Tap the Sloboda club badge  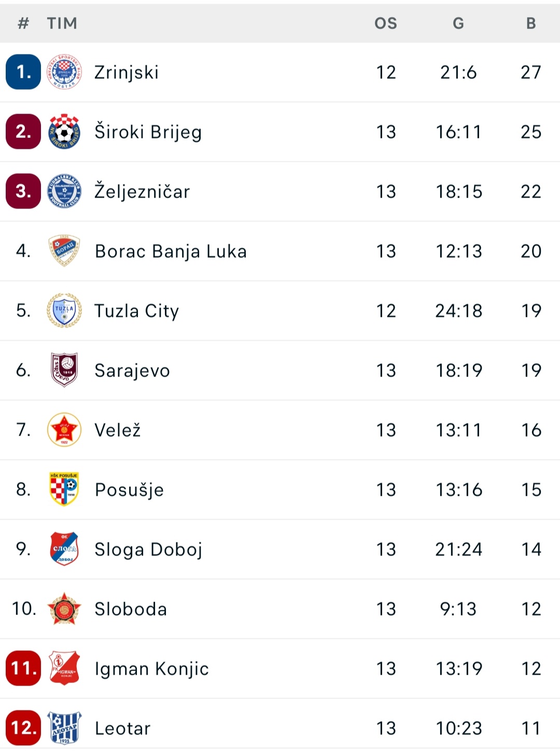coord(64,608)
